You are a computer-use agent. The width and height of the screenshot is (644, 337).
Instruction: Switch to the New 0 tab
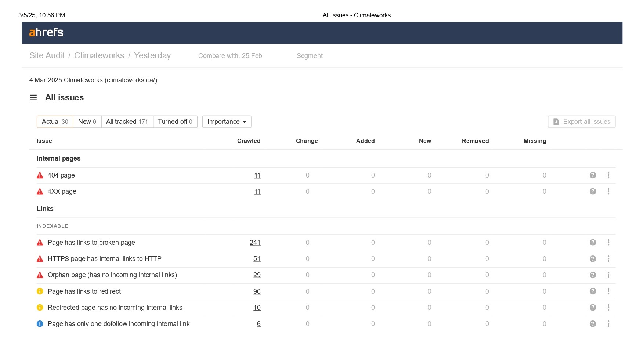pos(87,122)
